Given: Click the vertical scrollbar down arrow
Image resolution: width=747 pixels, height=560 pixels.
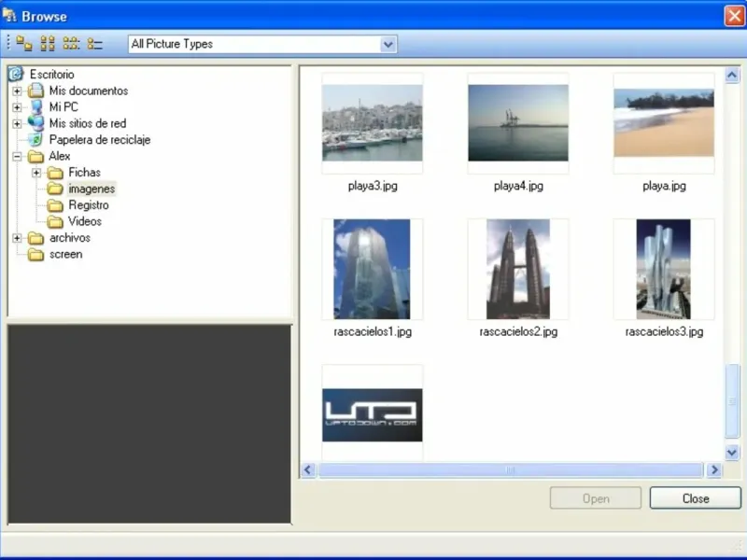Looking at the screenshot, I should pos(732,452).
